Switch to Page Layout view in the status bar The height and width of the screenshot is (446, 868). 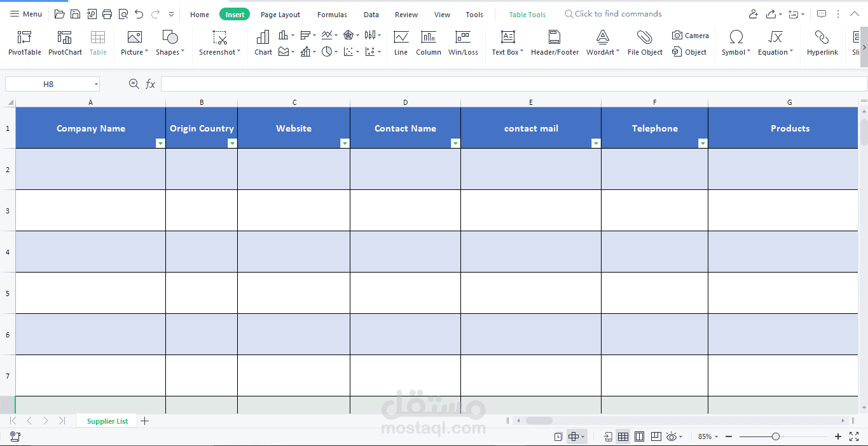640,436
